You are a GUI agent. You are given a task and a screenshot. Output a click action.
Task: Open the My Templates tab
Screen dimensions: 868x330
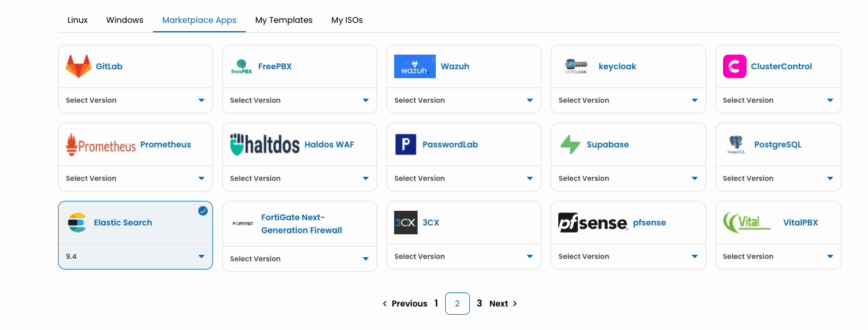coord(284,20)
